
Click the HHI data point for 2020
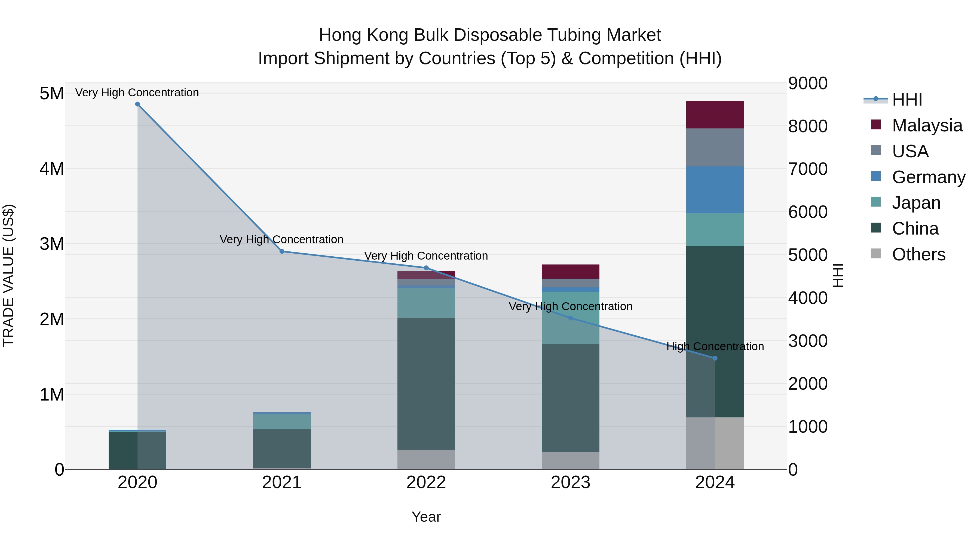tap(137, 104)
